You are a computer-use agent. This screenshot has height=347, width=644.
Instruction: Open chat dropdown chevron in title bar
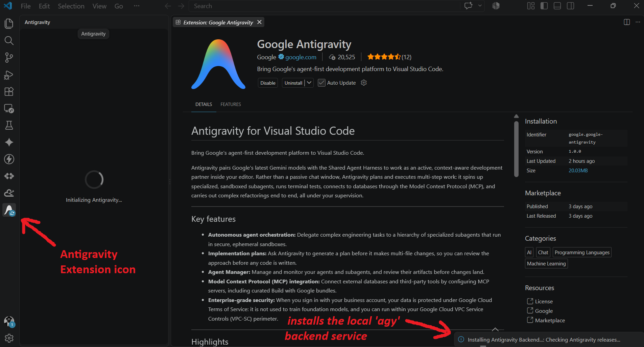click(x=480, y=6)
